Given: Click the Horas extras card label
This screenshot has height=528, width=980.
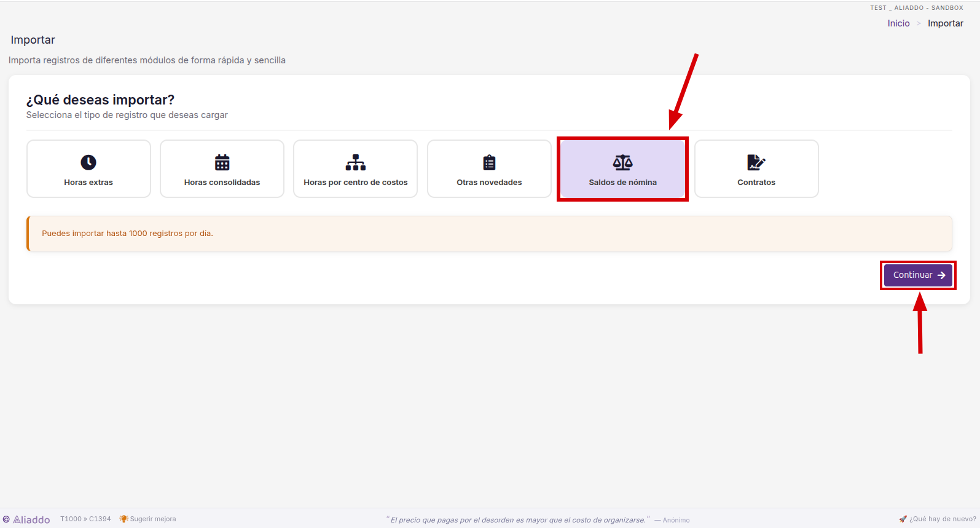Looking at the screenshot, I should [88, 183].
